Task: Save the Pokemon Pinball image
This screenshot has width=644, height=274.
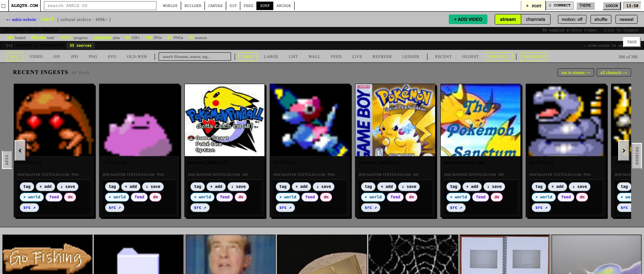Action: click(238, 187)
